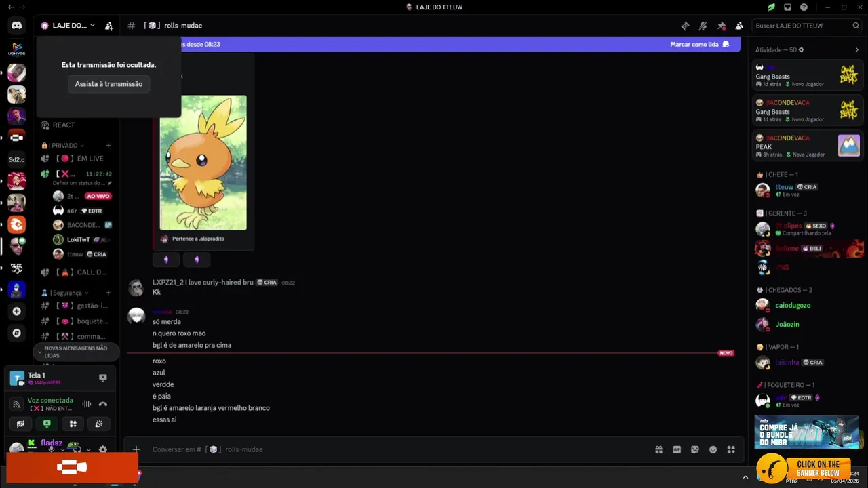Click Marcar como lida button

click(x=699, y=44)
